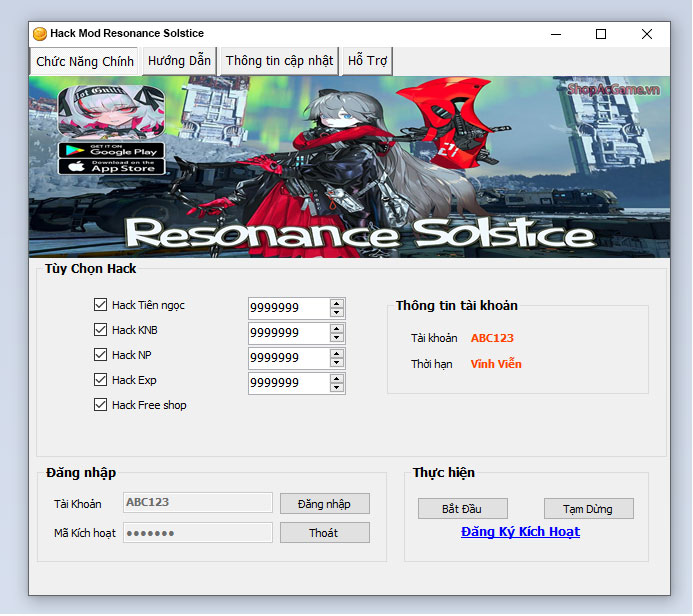Toggle the Hack KNB checkbox

point(100,330)
